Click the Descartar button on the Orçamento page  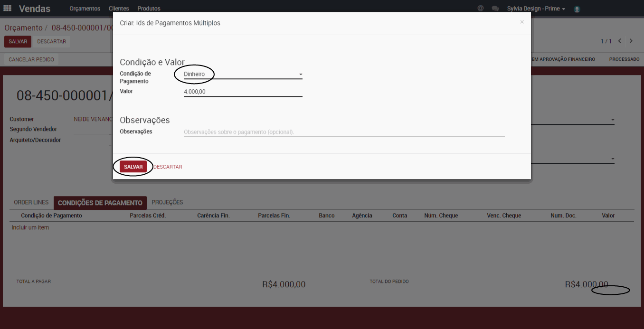pos(52,41)
